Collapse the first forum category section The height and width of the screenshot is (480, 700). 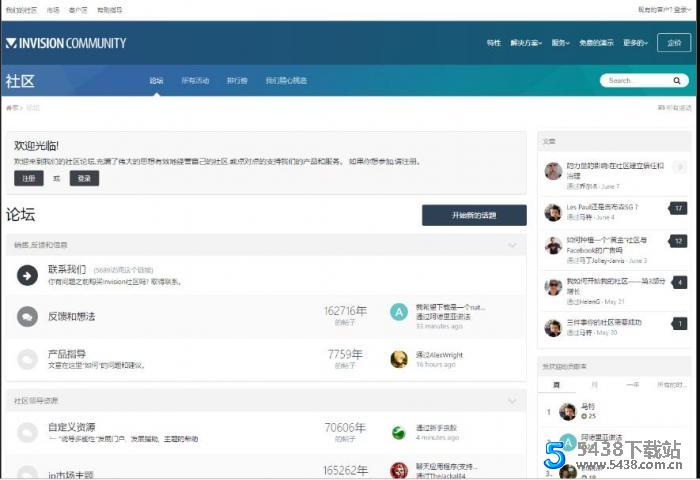click(x=512, y=245)
